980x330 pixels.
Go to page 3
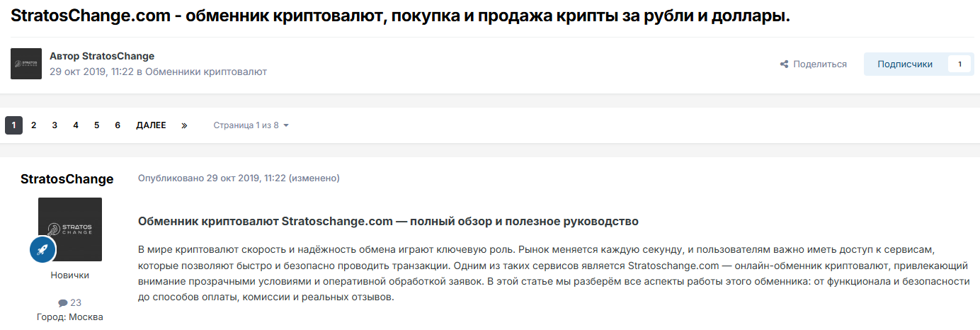tap(55, 125)
